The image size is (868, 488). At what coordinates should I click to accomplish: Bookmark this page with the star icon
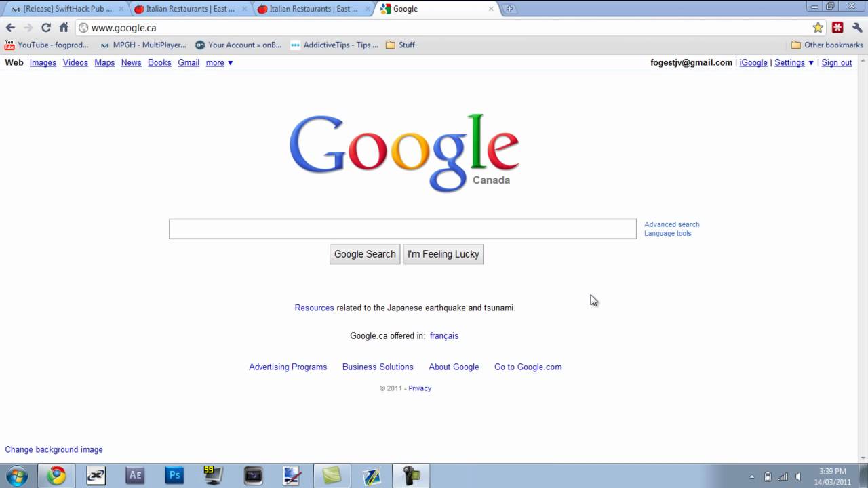(818, 28)
